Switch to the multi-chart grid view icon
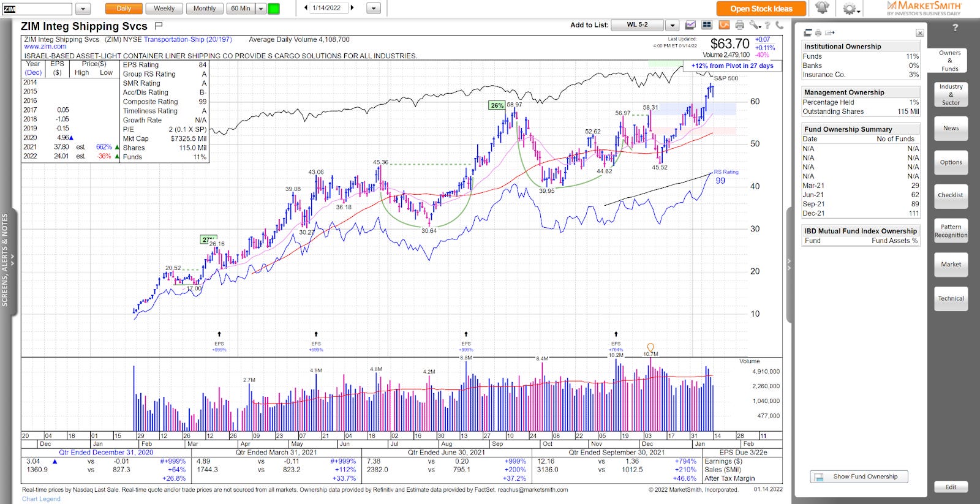980x504 pixels. point(707,25)
